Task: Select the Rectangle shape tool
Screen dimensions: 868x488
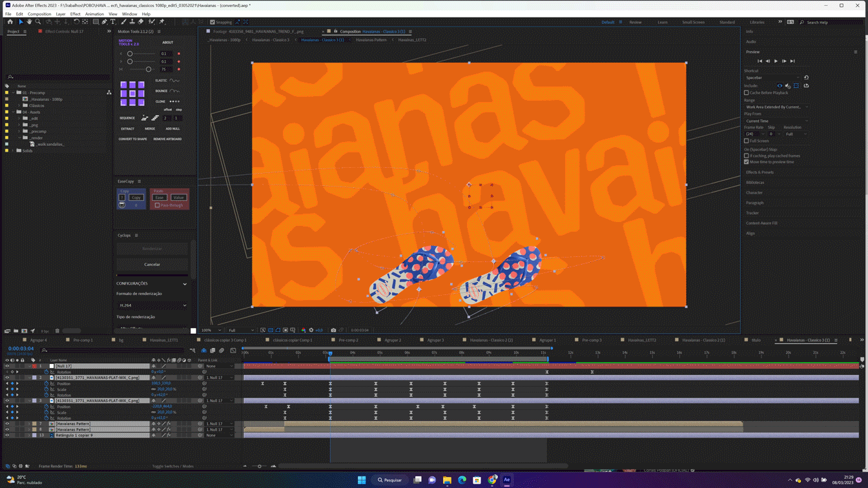Action: click(x=96, y=22)
